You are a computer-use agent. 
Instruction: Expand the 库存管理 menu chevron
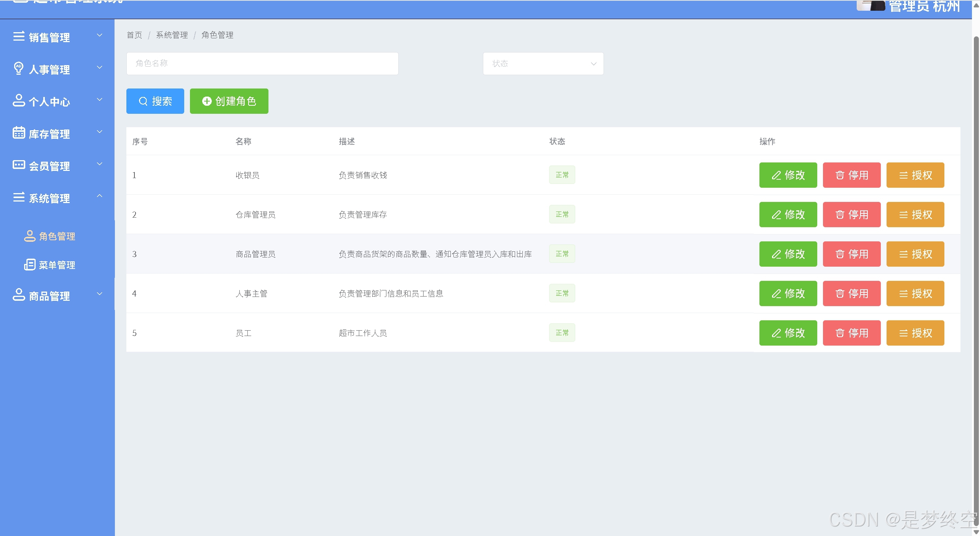coord(100,132)
